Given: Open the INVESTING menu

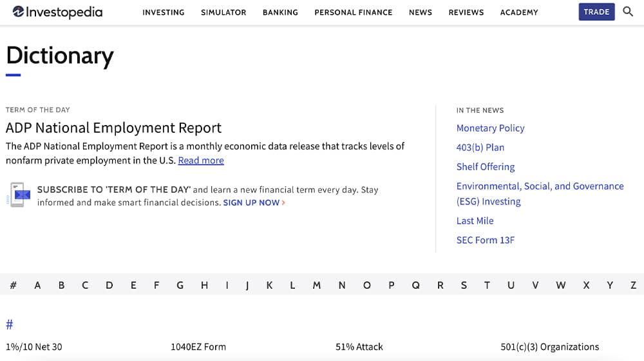Looking at the screenshot, I should click(164, 12).
